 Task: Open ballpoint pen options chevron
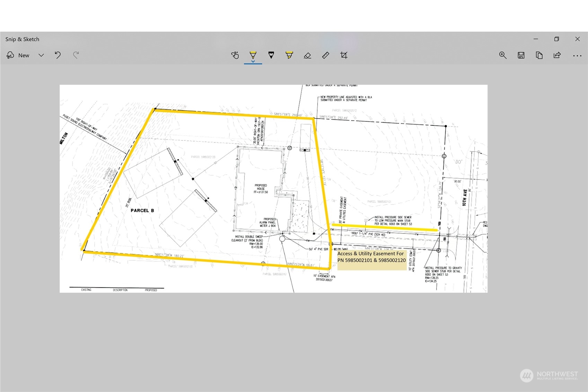click(x=253, y=62)
